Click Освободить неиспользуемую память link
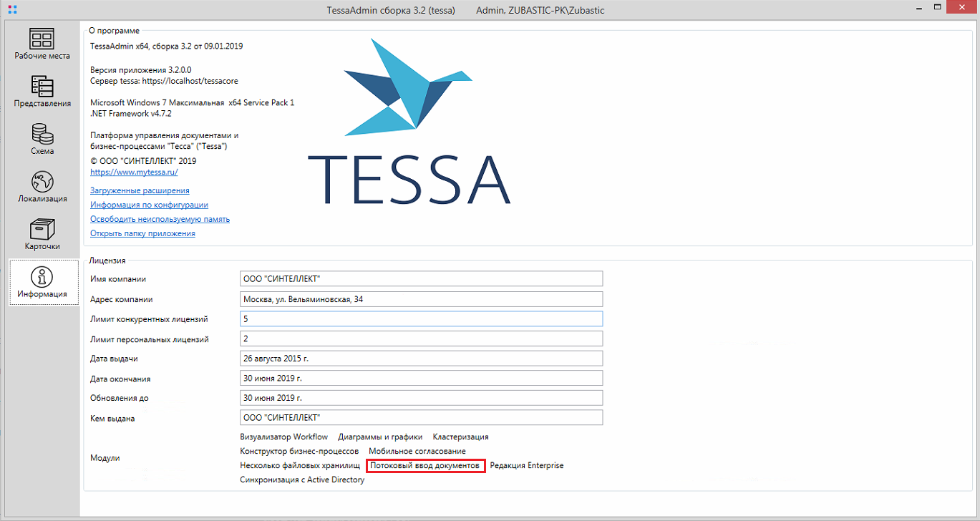The image size is (980, 521). point(160,219)
